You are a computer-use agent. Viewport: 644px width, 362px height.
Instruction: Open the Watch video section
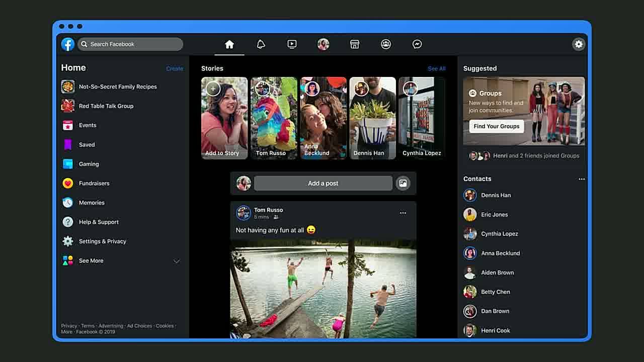click(x=292, y=44)
